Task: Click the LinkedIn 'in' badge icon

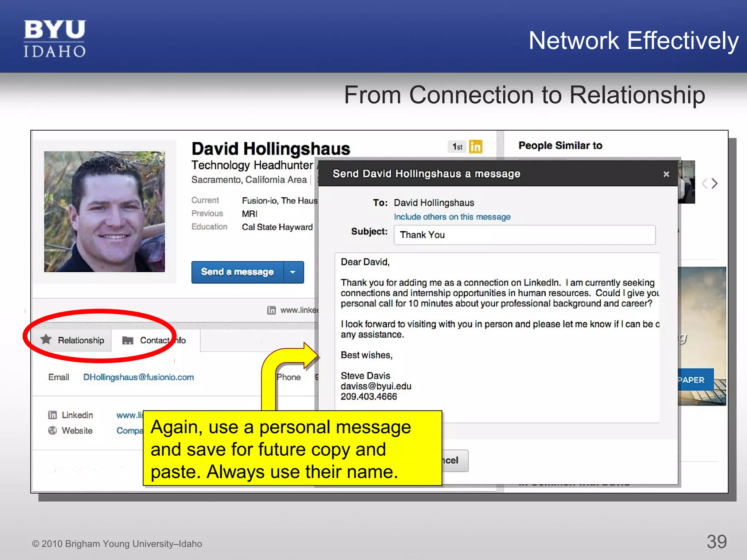Action: (475, 147)
